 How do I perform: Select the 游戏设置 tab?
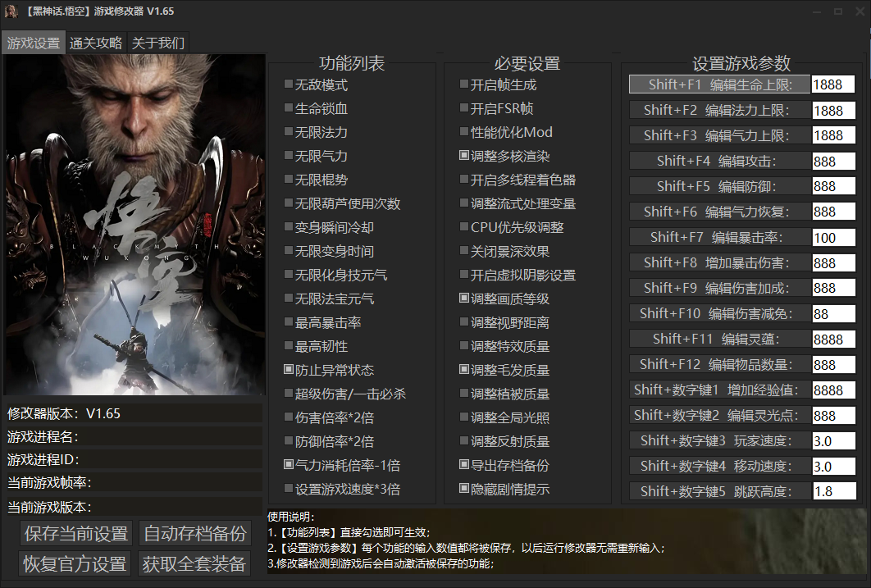34,43
